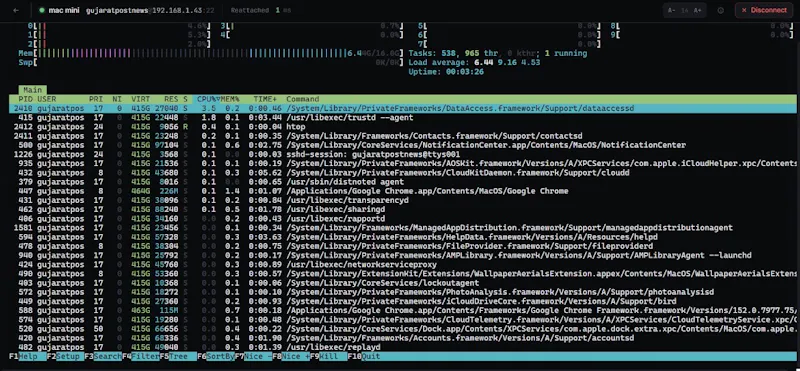800x371 pixels.
Task: Disconnect from the mac mini session
Action: 763,10
